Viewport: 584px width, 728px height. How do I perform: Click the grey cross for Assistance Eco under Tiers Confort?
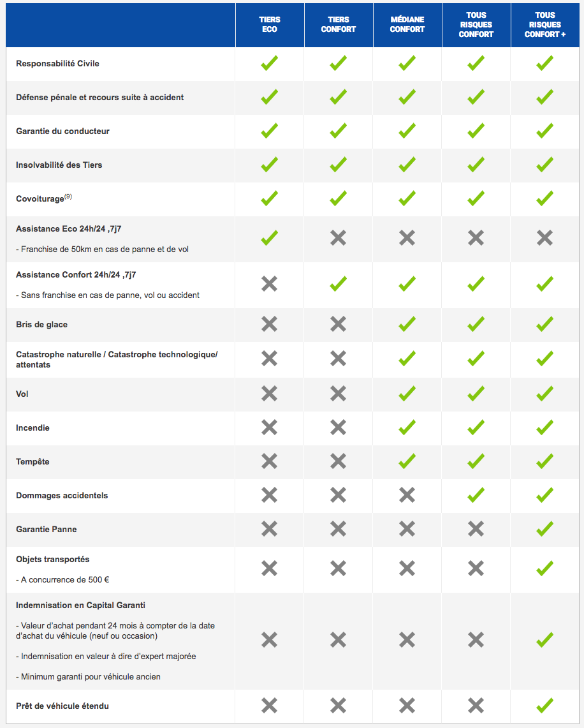point(338,238)
